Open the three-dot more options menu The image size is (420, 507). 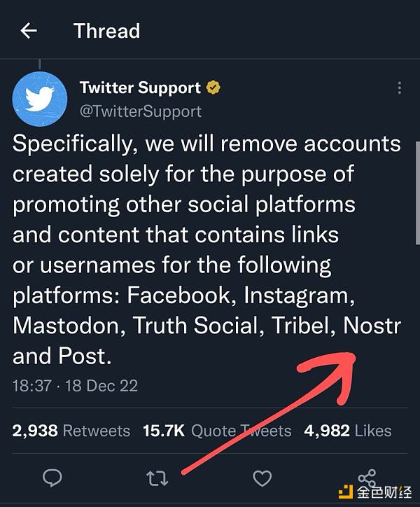400,89
